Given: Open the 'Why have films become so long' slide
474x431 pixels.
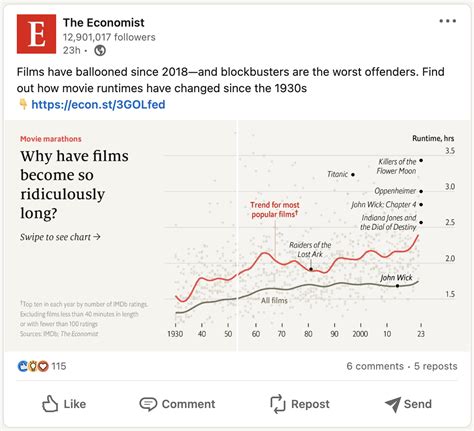Looking at the screenshot, I should click(120, 235).
